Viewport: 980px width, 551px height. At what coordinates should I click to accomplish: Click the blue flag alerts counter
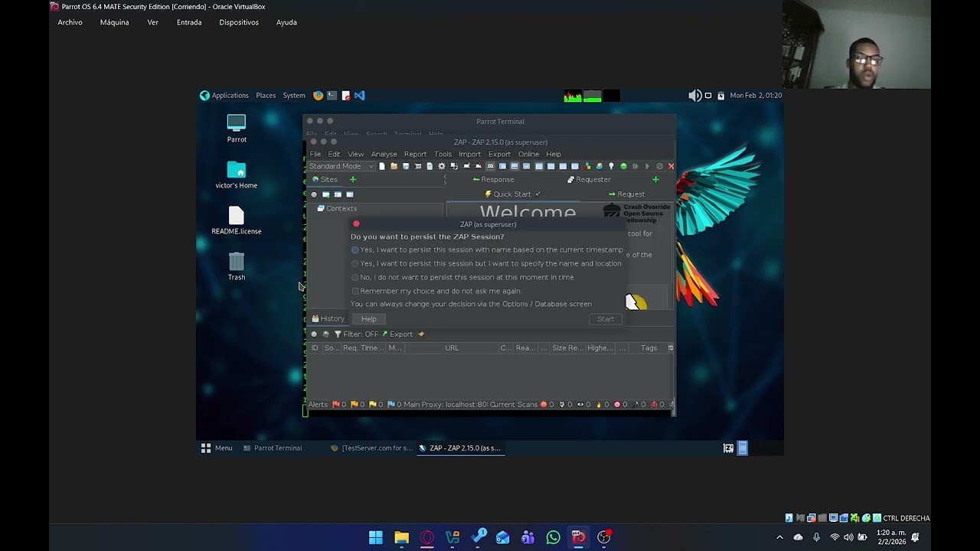coord(394,404)
